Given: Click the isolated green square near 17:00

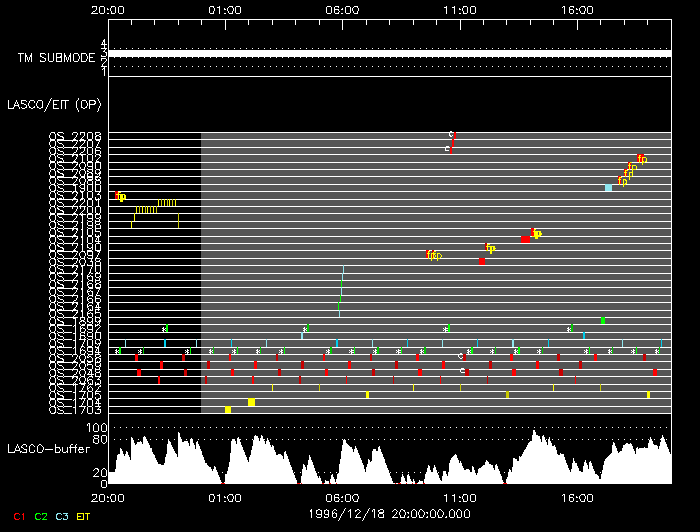Looking at the screenshot, I should (603, 321).
